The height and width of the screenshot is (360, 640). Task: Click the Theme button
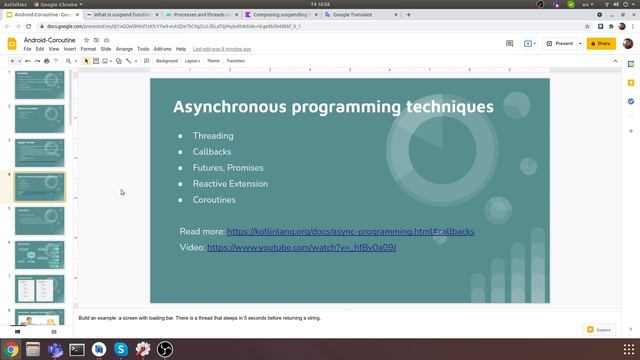tap(213, 61)
